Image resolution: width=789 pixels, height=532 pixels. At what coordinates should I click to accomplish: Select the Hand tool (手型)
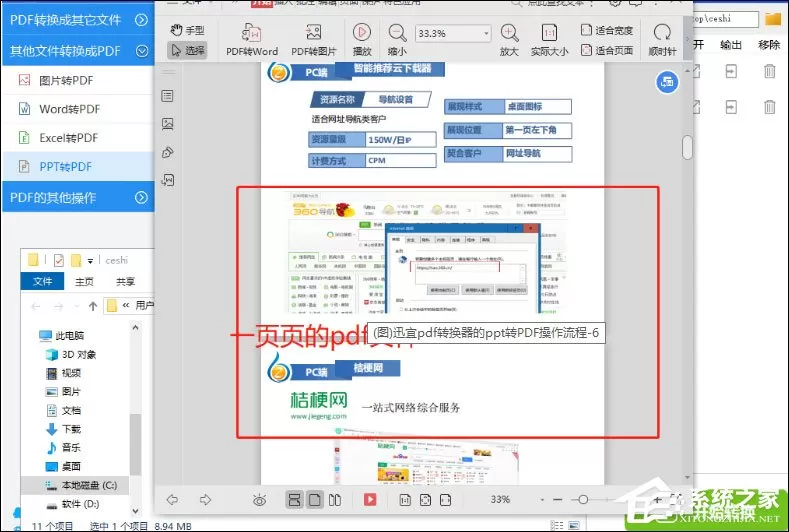click(x=187, y=30)
